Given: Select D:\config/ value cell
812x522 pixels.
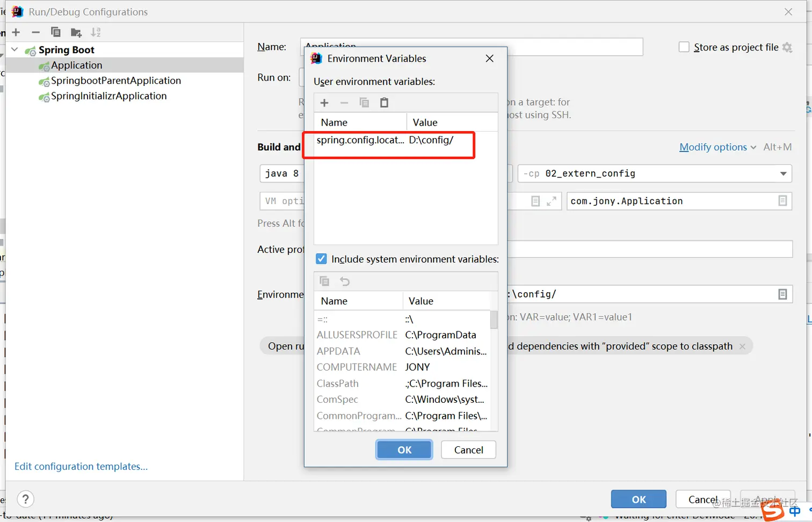Looking at the screenshot, I should tap(431, 140).
